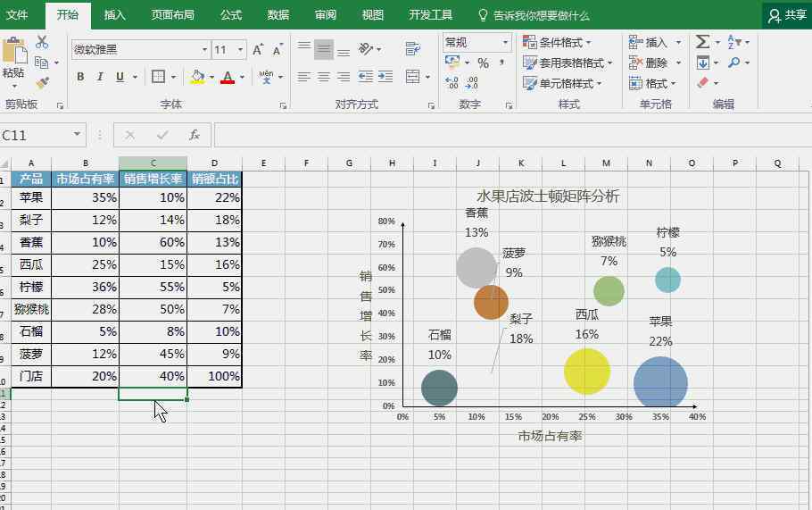The image size is (812, 510).
Task: Select cell containing 猕猴桃
Action: tap(31, 309)
